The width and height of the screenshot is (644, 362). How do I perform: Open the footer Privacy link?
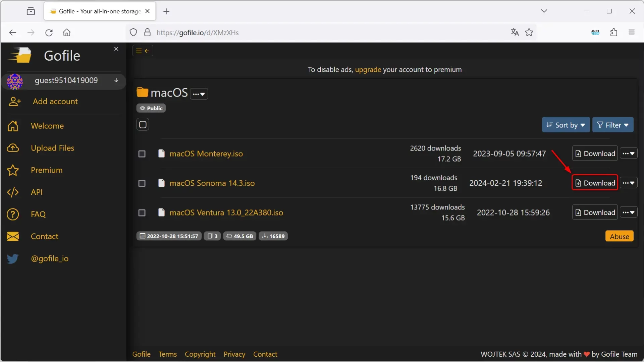234,354
